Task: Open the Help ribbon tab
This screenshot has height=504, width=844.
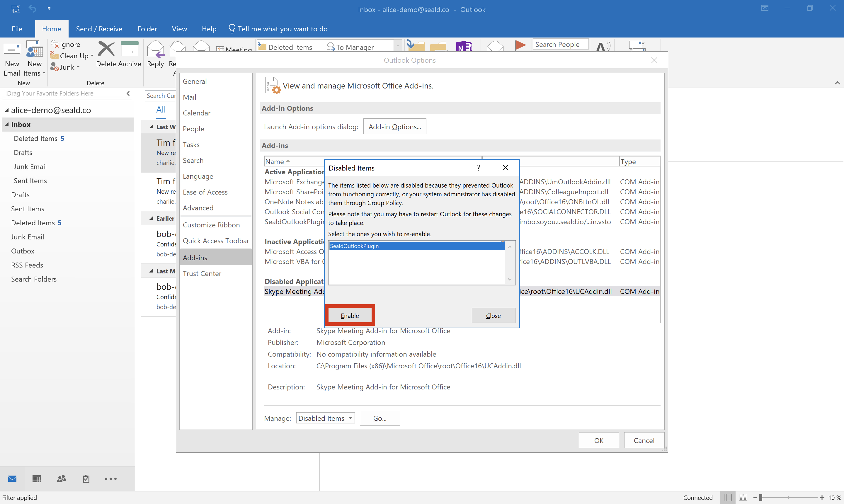Action: pyautogui.click(x=209, y=29)
